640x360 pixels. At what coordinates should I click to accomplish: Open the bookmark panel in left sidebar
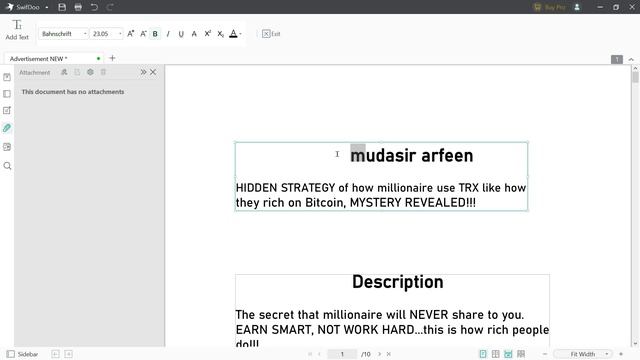pyautogui.click(x=7, y=77)
